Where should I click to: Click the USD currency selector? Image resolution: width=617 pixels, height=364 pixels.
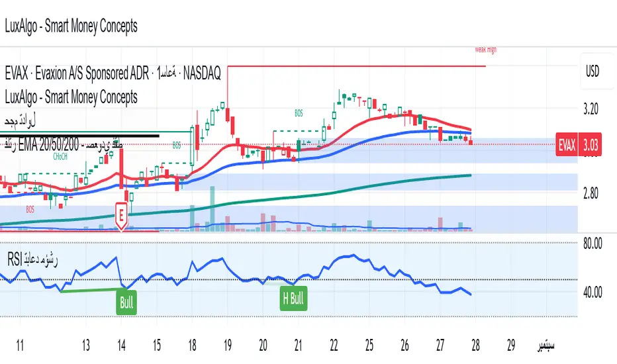click(x=593, y=71)
